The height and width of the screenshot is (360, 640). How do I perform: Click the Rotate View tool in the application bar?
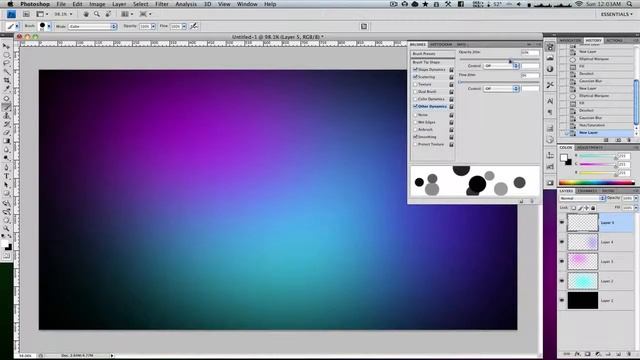coord(108,14)
